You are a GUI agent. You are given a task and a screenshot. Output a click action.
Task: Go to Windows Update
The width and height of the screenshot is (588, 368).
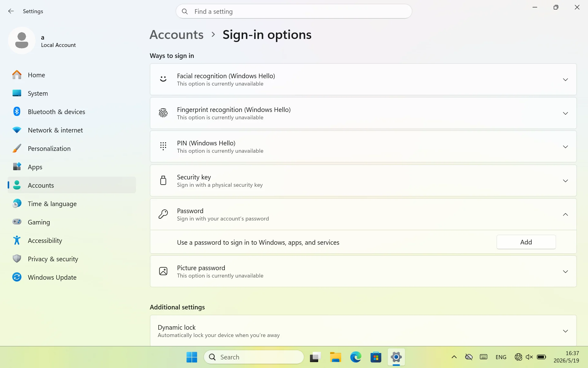pos(72,277)
